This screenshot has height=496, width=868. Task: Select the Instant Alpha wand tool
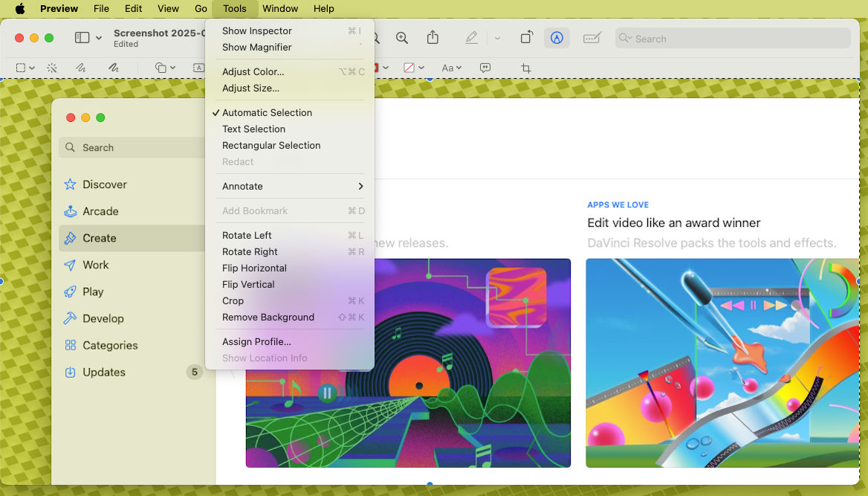click(52, 68)
